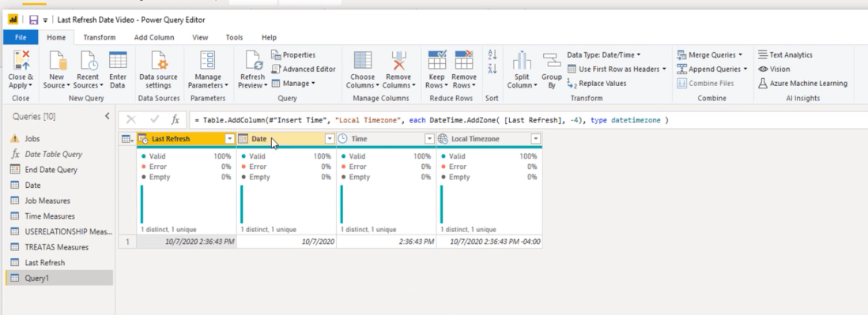Click the Remove Rows icon
This screenshot has height=315, width=868.
pos(464,61)
